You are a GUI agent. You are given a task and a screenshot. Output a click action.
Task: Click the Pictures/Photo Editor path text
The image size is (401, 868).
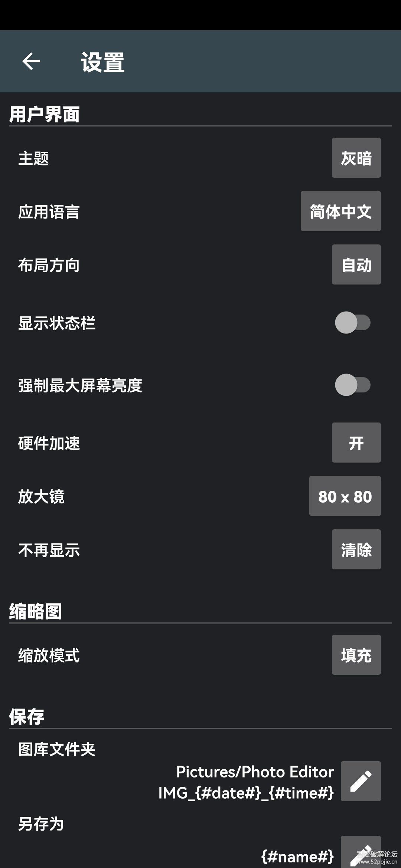coord(255,772)
